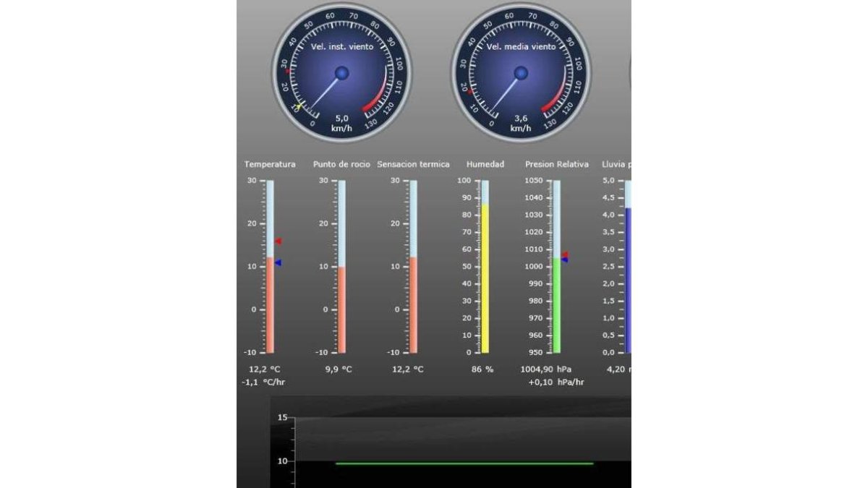Click red marker on Vel. inst. viento dial

(x=288, y=72)
